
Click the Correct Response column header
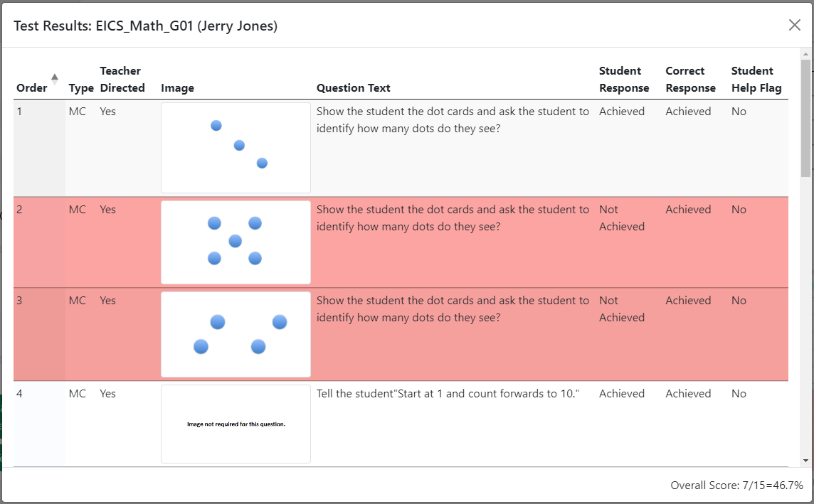(x=690, y=80)
